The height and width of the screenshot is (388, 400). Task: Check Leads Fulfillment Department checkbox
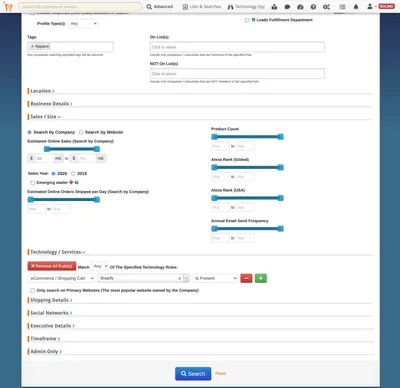point(247,20)
